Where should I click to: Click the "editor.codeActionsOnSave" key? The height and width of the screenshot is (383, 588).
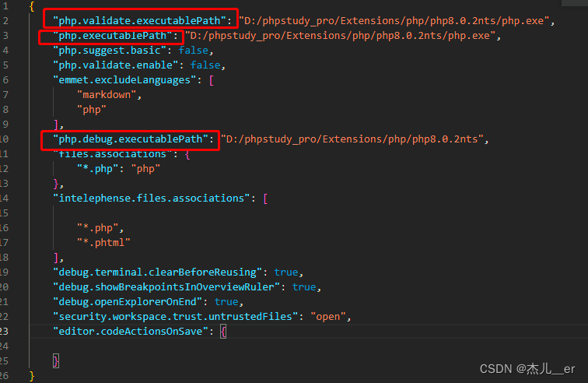coord(131,331)
